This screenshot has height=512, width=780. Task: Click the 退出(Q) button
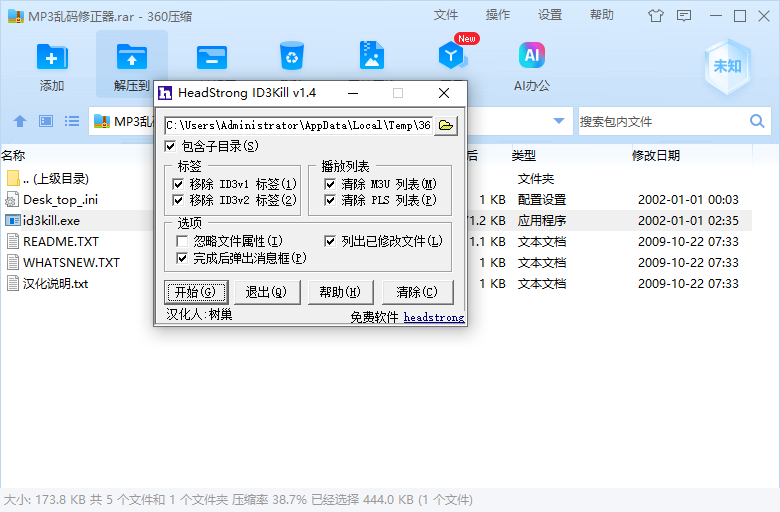coord(267,292)
